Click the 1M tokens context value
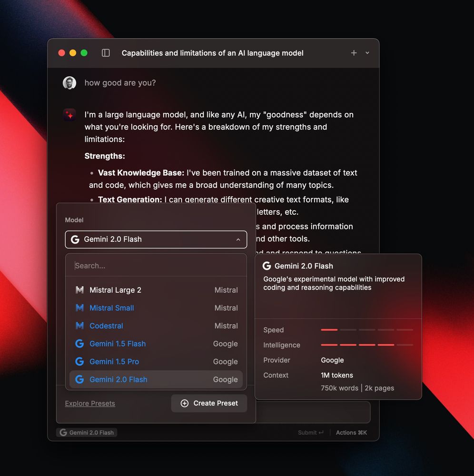The image size is (474, 476). (x=337, y=376)
